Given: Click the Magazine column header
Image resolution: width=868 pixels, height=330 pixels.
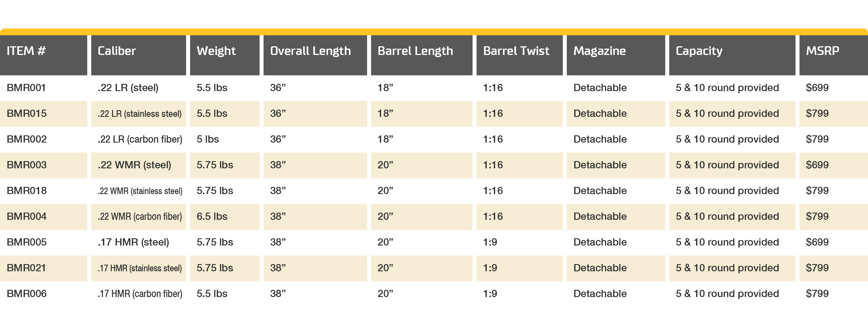Looking at the screenshot, I should (616, 55).
